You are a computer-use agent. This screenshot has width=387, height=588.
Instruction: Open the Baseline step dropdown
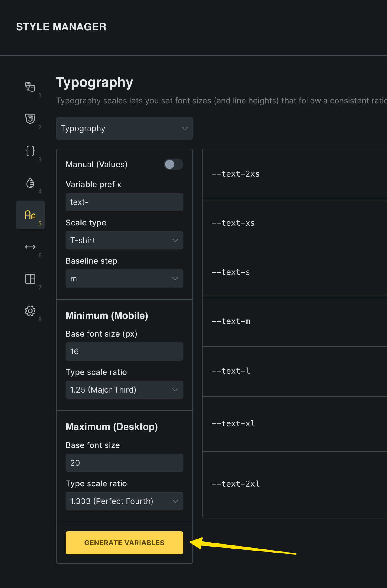pyautogui.click(x=124, y=279)
